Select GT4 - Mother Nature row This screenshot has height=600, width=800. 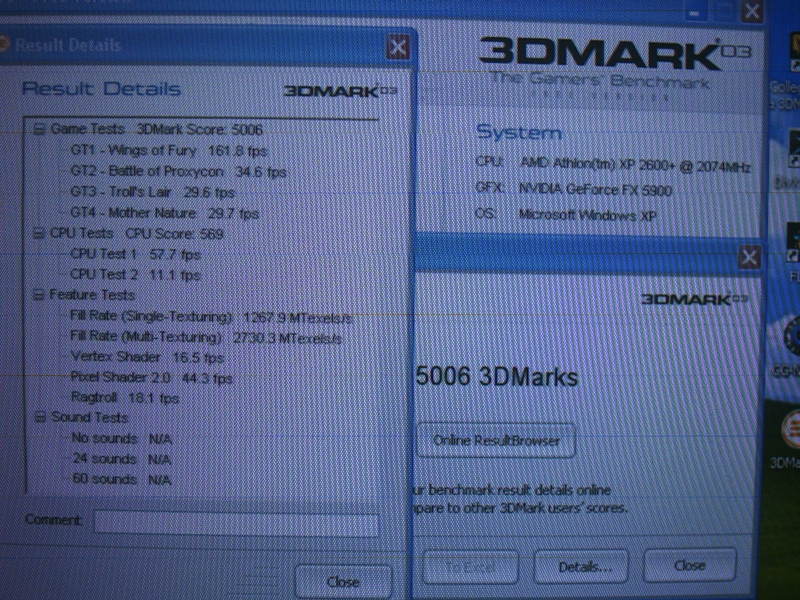164,213
